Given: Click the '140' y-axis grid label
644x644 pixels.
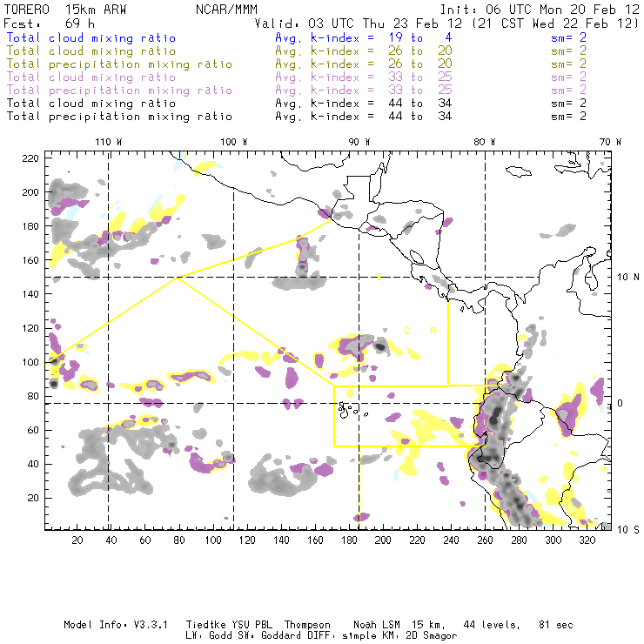Looking at the screenshot, I should pyautogui.click(x=30, y=294).
